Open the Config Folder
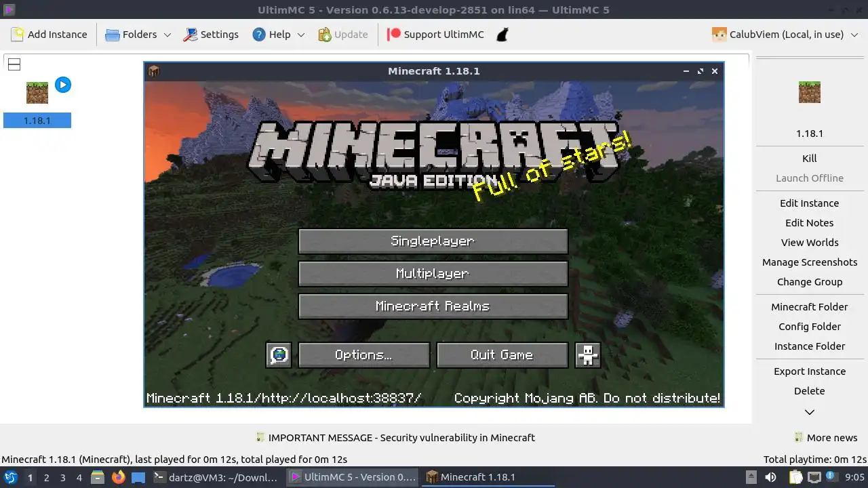This screenshot has height=488, width=868. click(810, 327)
